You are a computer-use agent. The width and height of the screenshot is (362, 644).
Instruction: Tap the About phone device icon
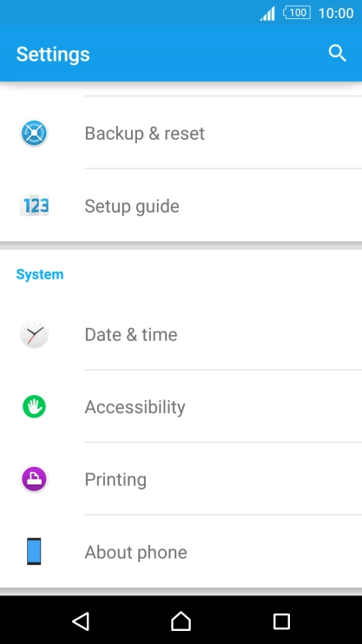click(34, 551)
